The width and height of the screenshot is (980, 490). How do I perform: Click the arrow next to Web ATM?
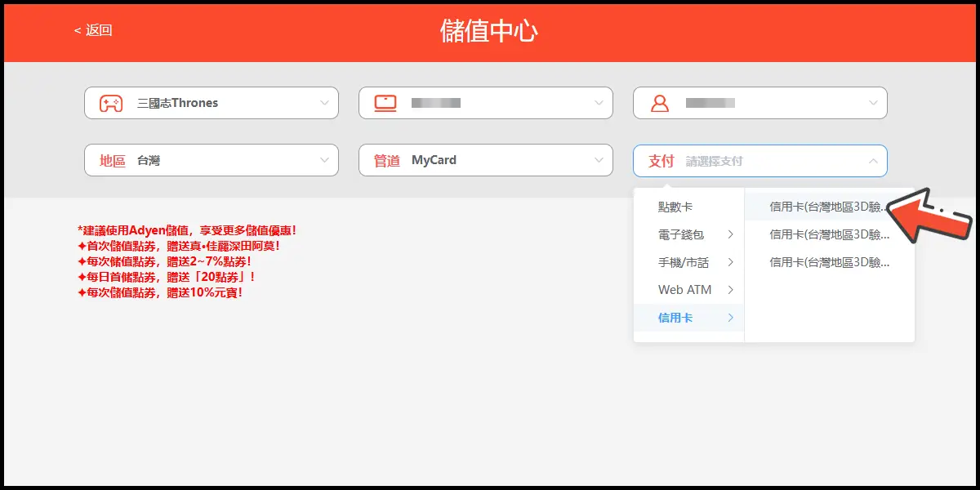730,290
